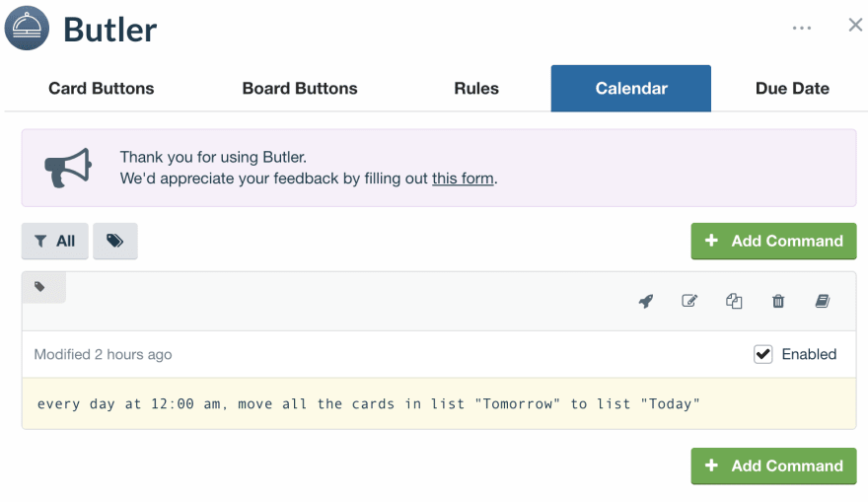Viewport: 868px width, 502px height.
Task: Switch to the Board Buttons tab
Action: coord(300,89)
